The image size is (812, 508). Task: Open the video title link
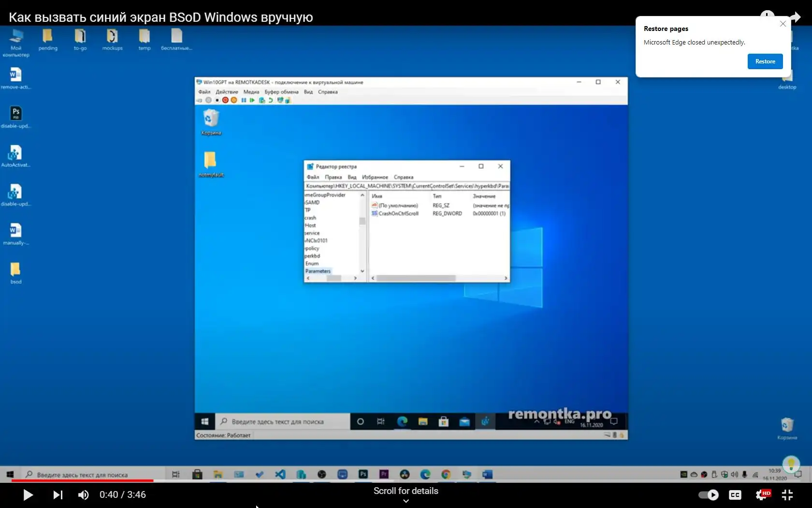point(161,17)
